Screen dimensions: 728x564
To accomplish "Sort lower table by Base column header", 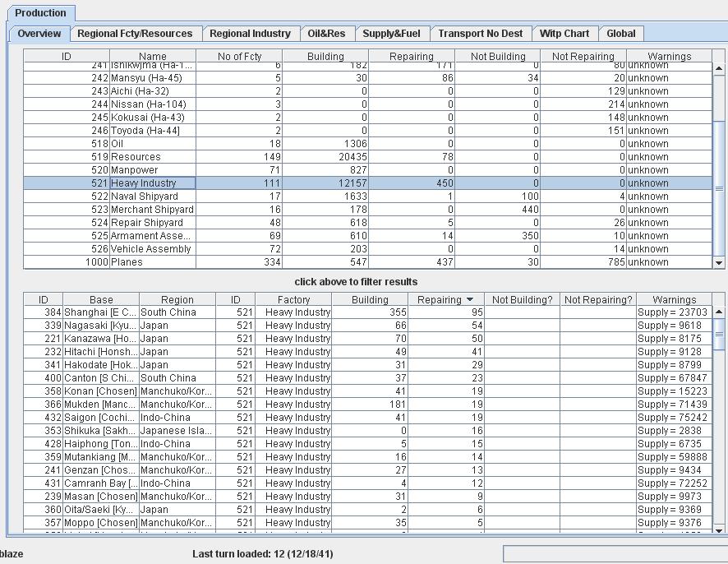I will point(101,299).
